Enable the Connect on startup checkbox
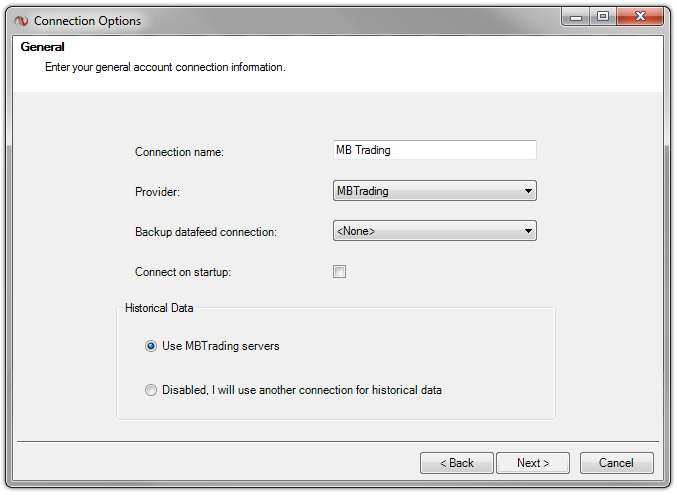The image size is (677, 495). [x=339, y=272]
